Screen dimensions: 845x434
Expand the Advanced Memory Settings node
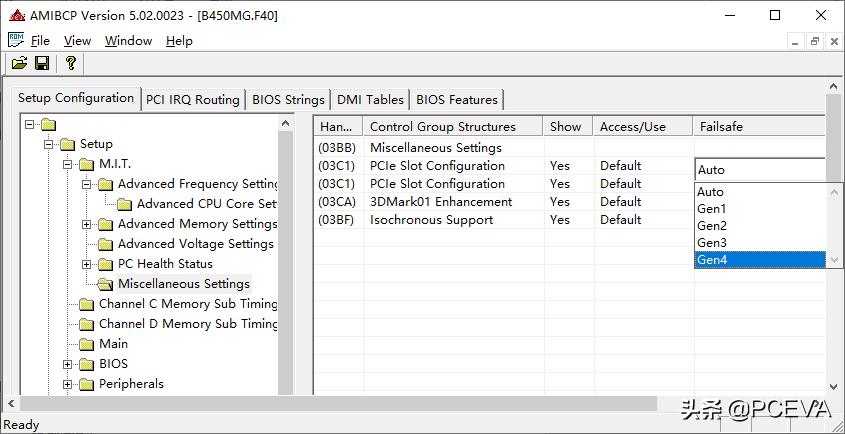[87, 224]
